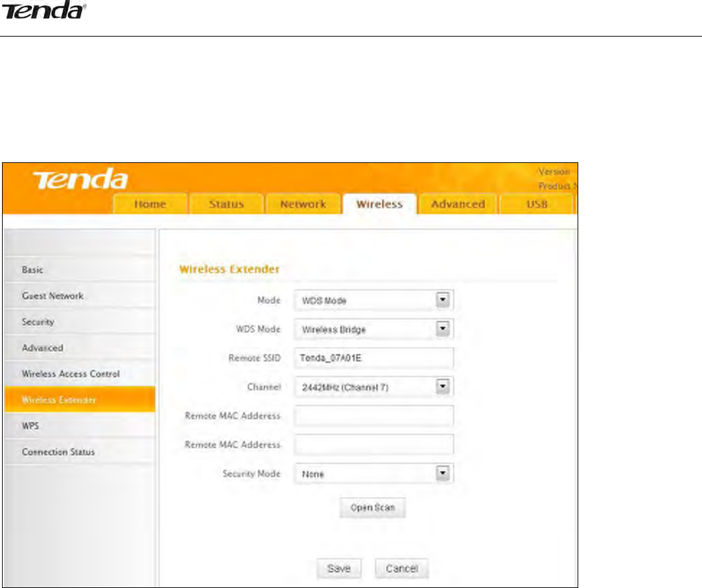This screenshot has height=588, width=702.
Task: Open WPS settings in sidebar
Action: [x=80, y=426]
